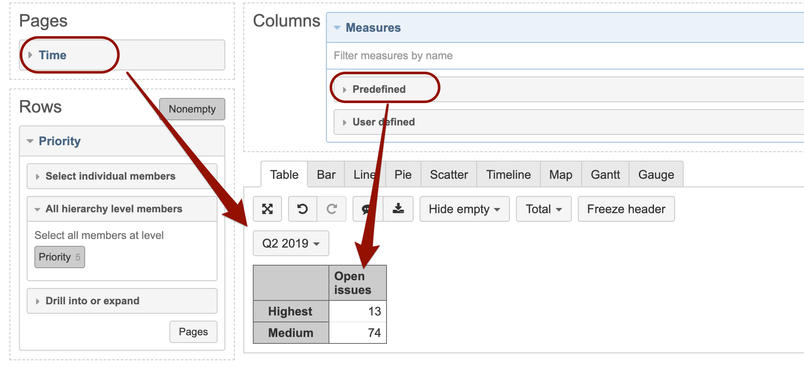Click the comment bubble icon
This screenshot has width=804, height=367.
(x=367, y=209)
